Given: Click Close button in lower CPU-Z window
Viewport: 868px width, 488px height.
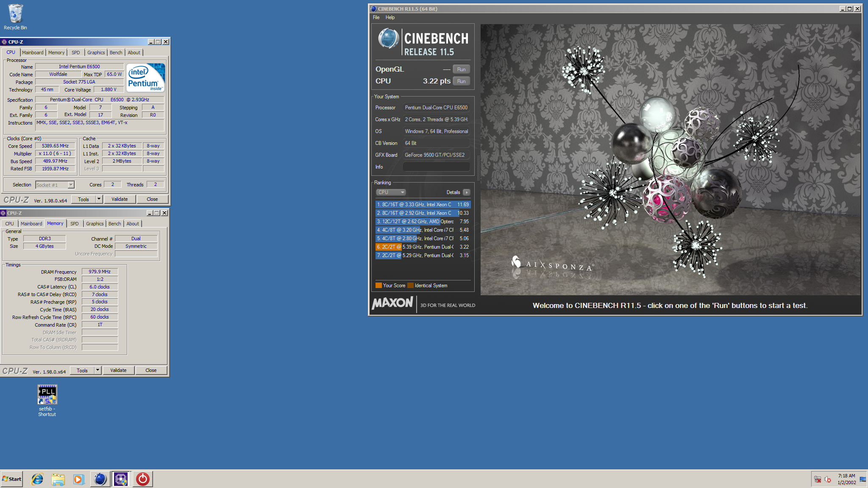Looking at the screenshot, I should pos(151,370).
